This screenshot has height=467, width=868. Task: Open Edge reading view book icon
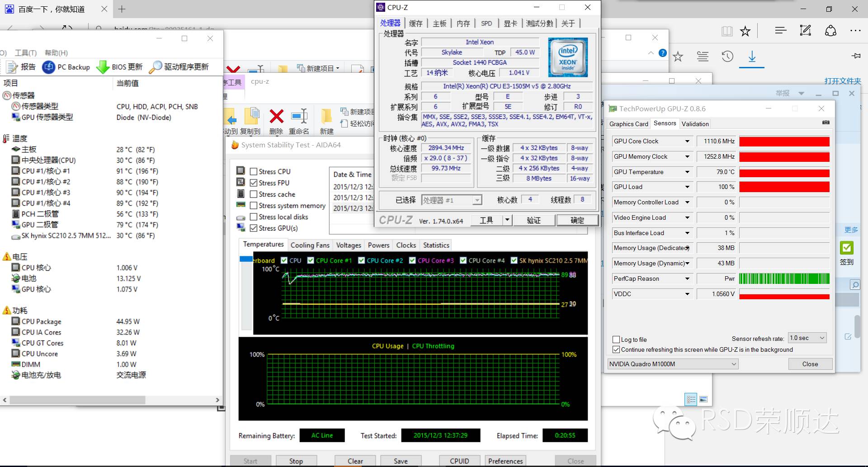[727, 31]
